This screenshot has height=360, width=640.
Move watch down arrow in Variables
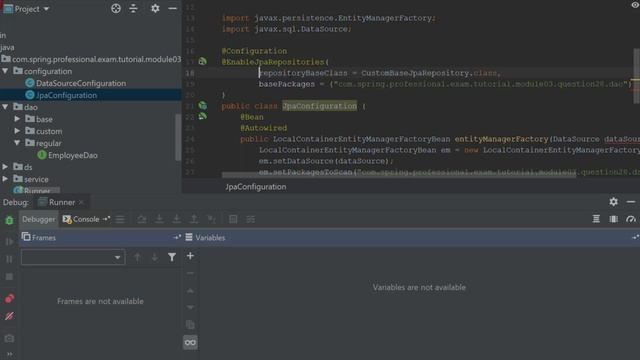click(x=190, y=307)
